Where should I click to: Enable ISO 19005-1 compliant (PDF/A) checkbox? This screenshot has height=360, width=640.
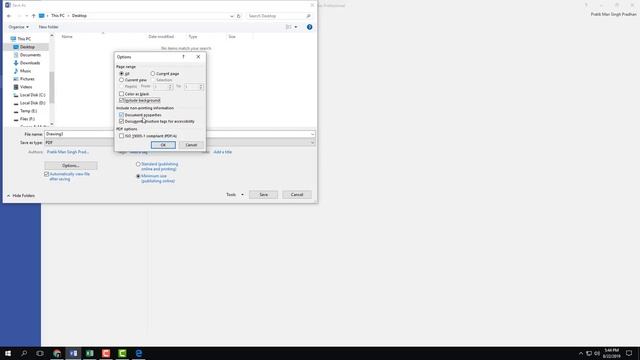click(x=122, y=136)
